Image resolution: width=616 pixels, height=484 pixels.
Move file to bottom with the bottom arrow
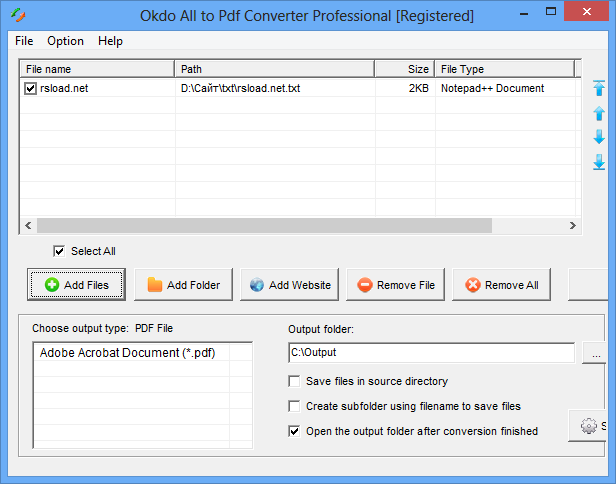click(599, 162)
